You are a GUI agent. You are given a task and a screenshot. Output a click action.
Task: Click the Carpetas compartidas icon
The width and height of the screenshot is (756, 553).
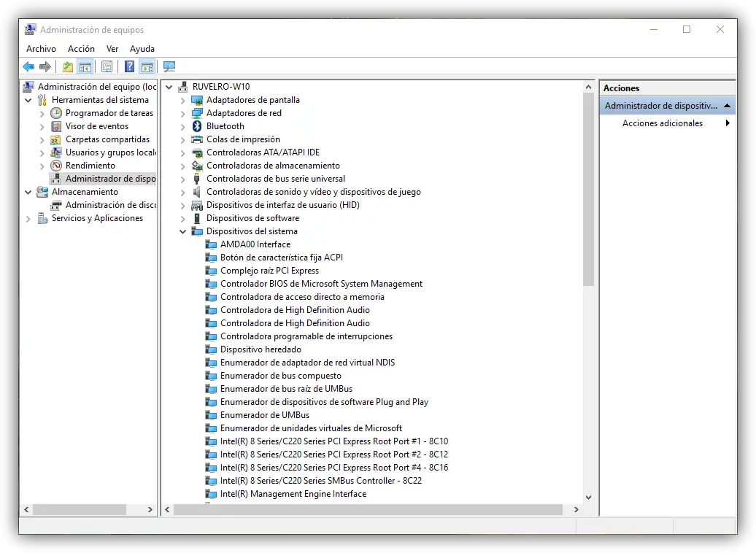(56, 139)
